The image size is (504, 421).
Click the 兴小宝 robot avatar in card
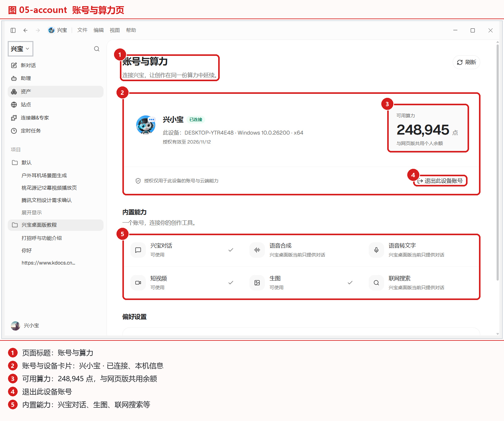pos(146,125)
